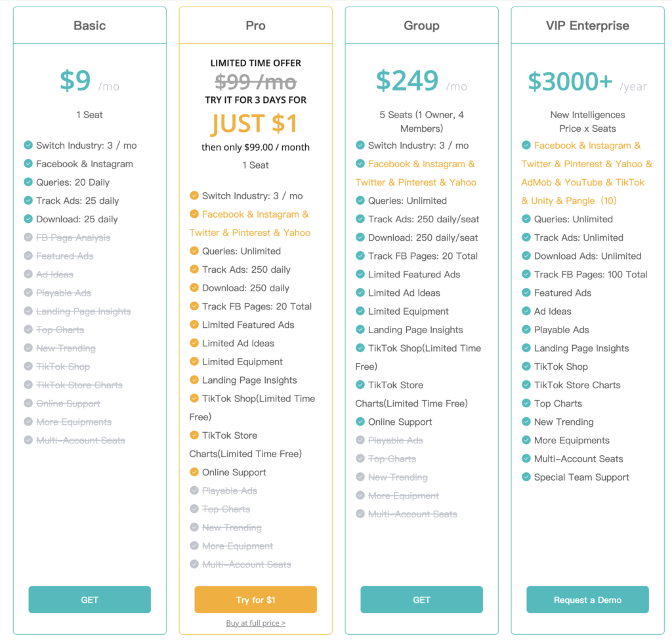
Task: Click teal check icon beside Queries: 20 Daily
Action: click(x=28, y=182)
